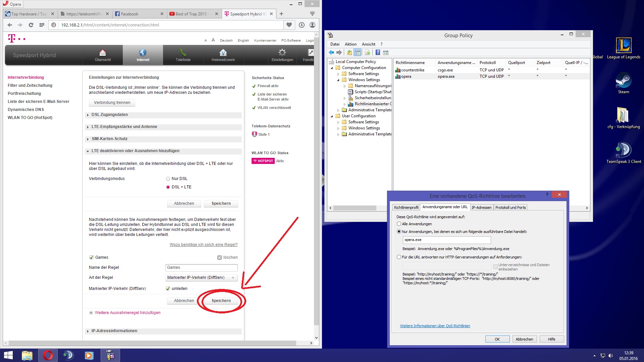Expand the DSL Zugangsdaten section
This screenshot has width=644, height=362.
coord(110,115)
